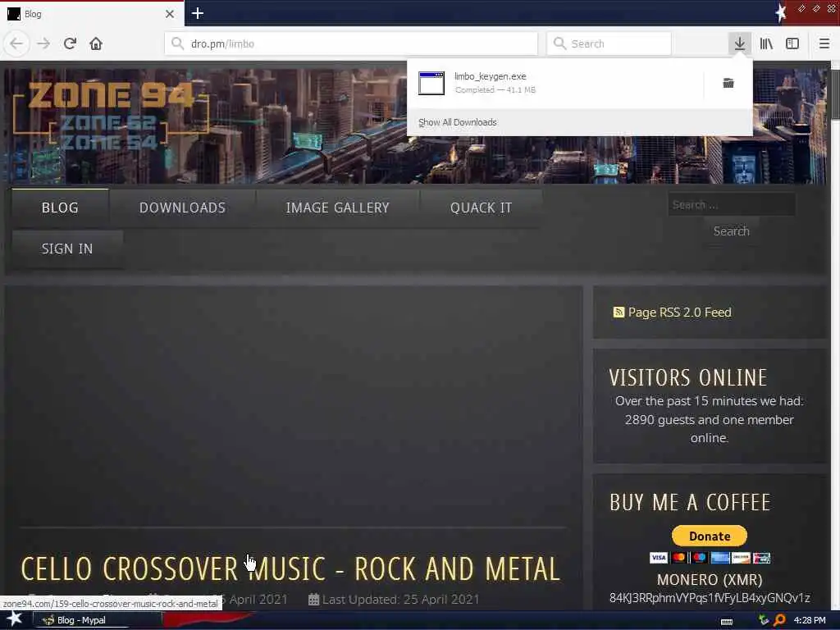Click the green arrows tray icon

764,620
